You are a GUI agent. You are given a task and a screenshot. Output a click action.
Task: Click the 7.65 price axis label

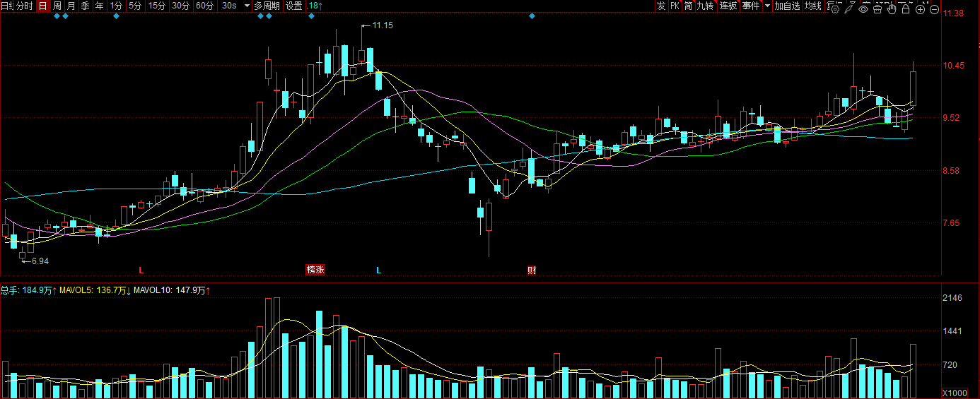pyautogui.click(x=952, y=223)
